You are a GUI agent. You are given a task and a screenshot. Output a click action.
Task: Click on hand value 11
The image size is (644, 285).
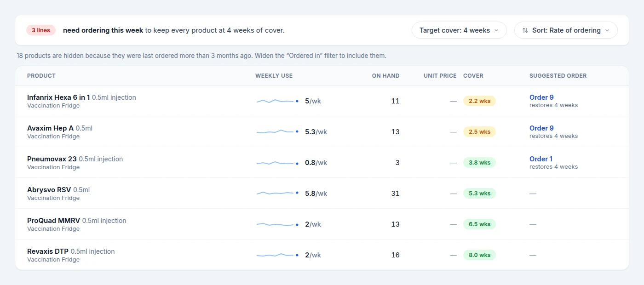pos(395,101)
